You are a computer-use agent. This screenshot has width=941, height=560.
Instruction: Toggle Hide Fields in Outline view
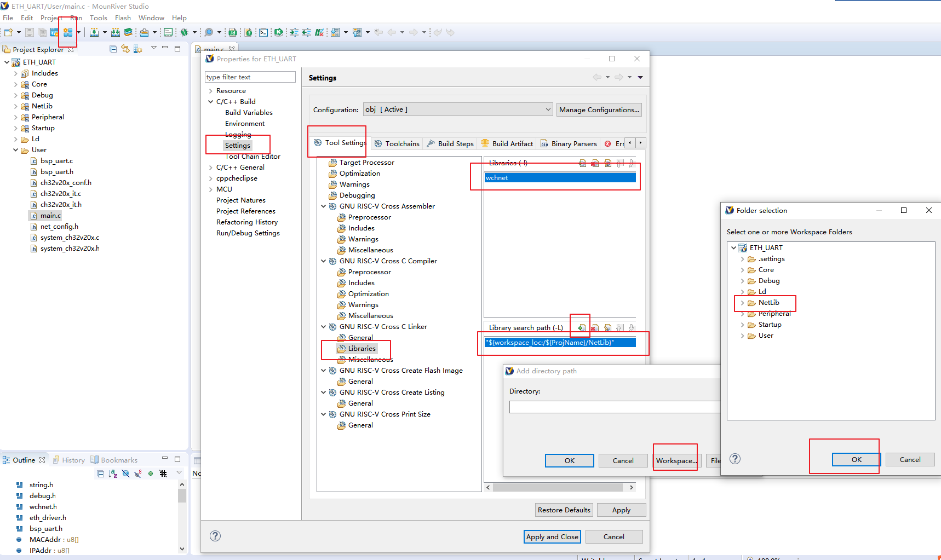tap(125, 474)
